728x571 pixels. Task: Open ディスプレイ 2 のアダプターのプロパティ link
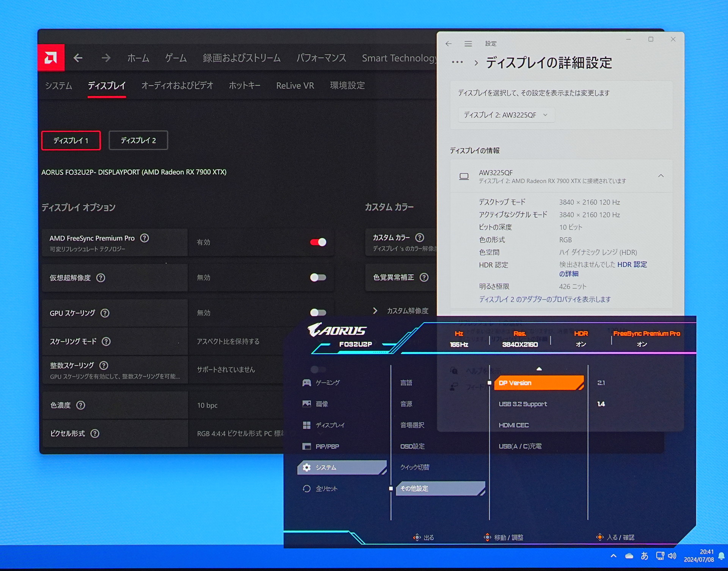click(545, 299)
